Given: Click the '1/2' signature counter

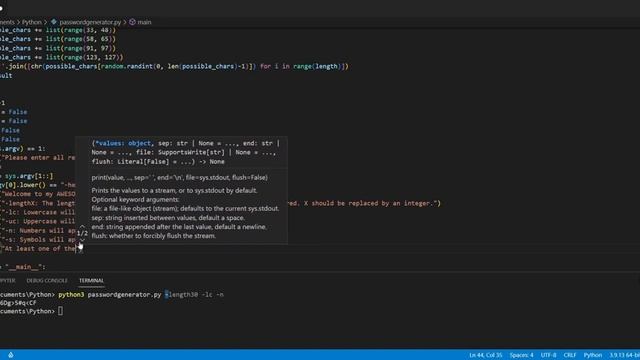Looking at the screenshot, I should 82,233.
